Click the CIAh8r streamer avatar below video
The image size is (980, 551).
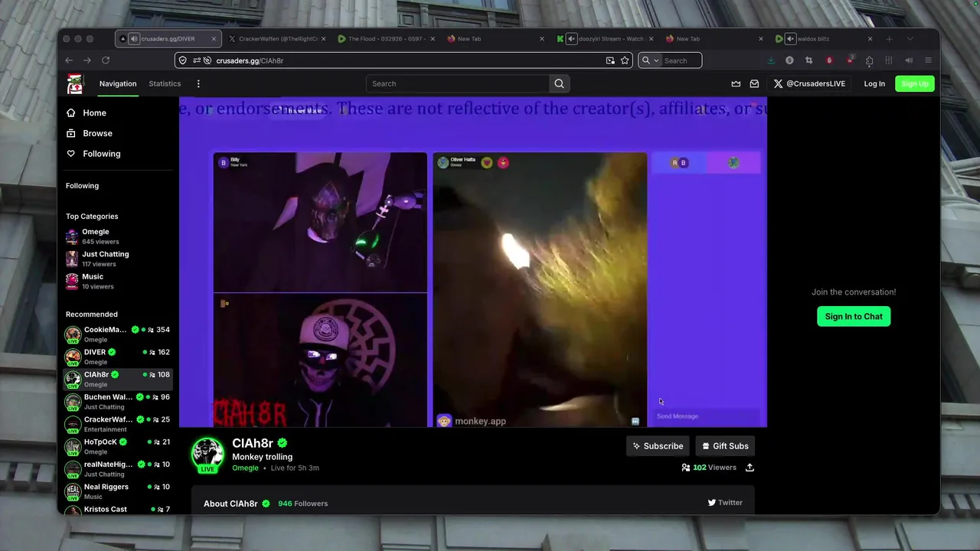click(207, 454)
